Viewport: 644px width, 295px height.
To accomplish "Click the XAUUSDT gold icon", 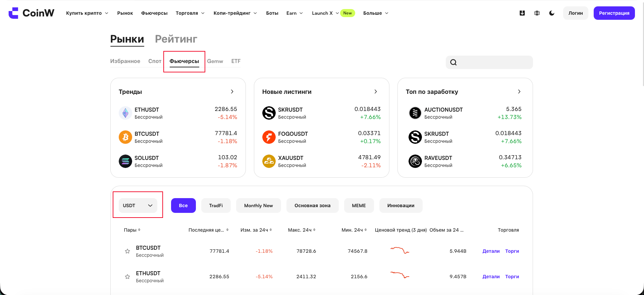I will coord(269,161).
